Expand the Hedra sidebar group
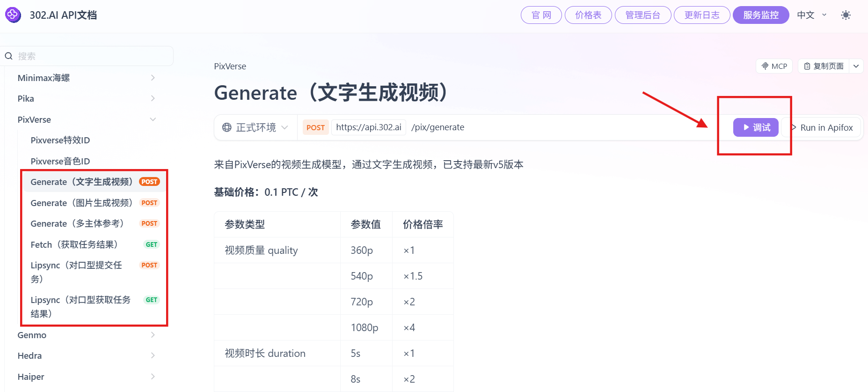Screen dimensions: 868x392 87,355
